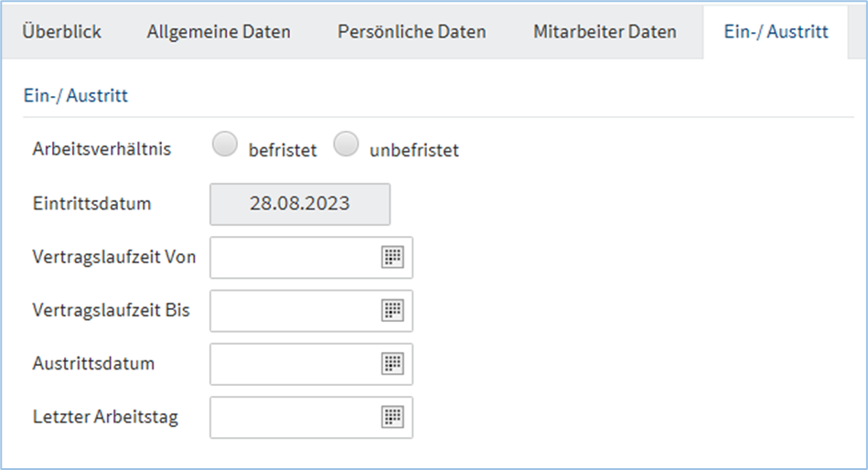Image resolution: width=868 pixels, height=470 pixels.
Task: Click the Eintrittsdatum label text
Action: click(x=91, y=204)
